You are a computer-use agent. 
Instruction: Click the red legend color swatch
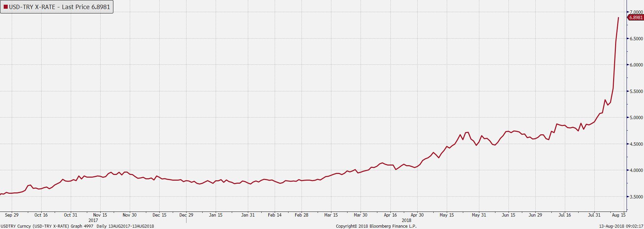point(6,7)
